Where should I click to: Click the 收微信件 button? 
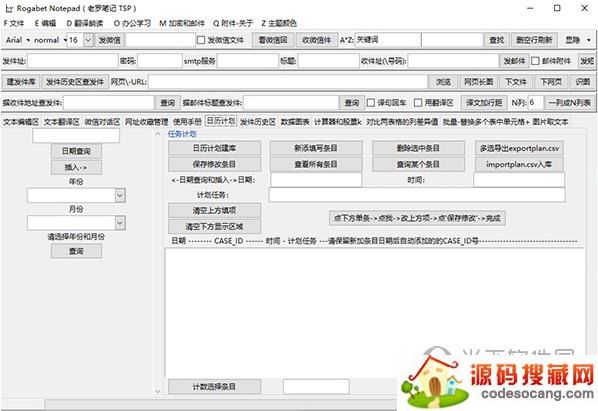click(x=317, y=40)
